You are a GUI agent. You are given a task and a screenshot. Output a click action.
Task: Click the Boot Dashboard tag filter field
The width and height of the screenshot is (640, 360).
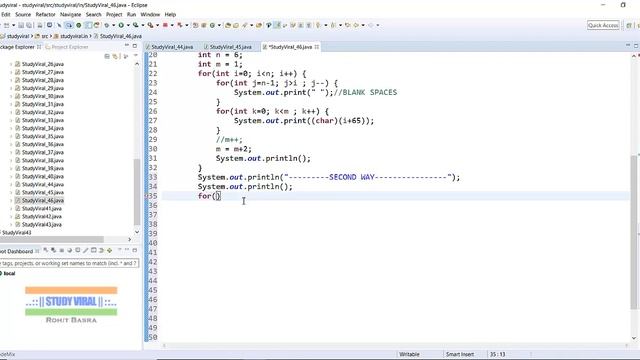tap(69, 263)
